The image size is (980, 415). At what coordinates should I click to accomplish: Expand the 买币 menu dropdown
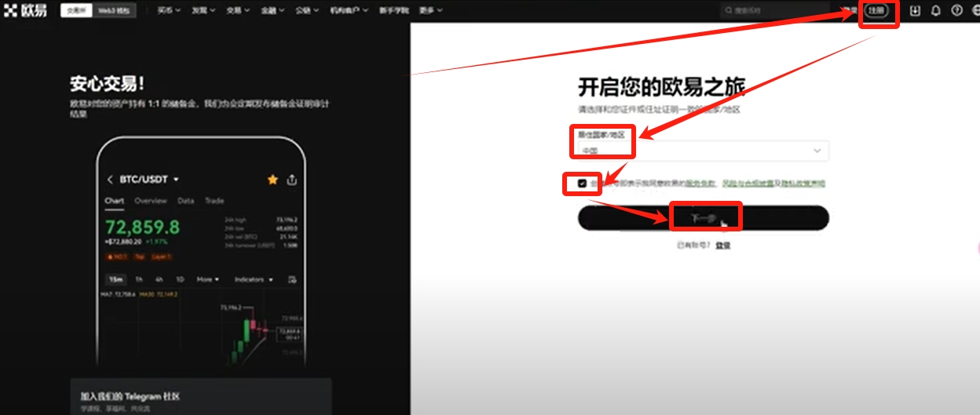point(168,11)
